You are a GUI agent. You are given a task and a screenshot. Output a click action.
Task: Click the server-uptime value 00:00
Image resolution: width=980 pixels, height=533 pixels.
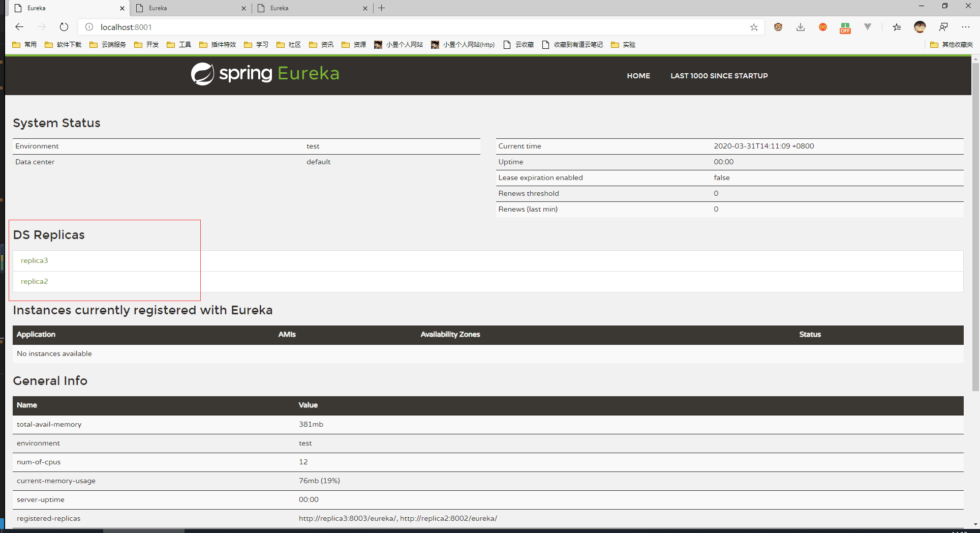[309, 499]
